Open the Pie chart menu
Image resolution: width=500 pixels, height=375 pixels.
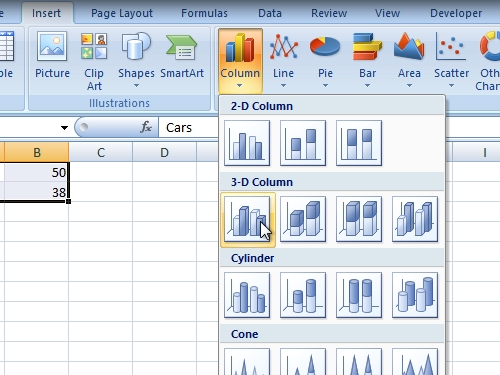click(325, 60)
